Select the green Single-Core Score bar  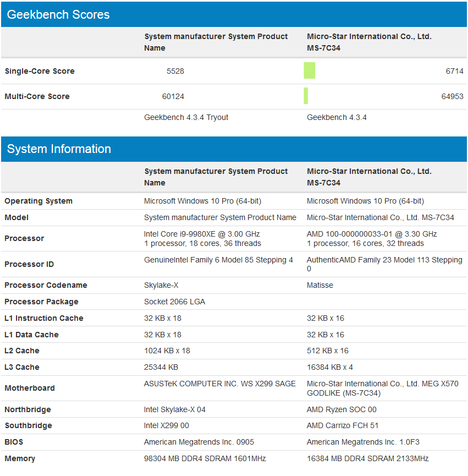310,71
